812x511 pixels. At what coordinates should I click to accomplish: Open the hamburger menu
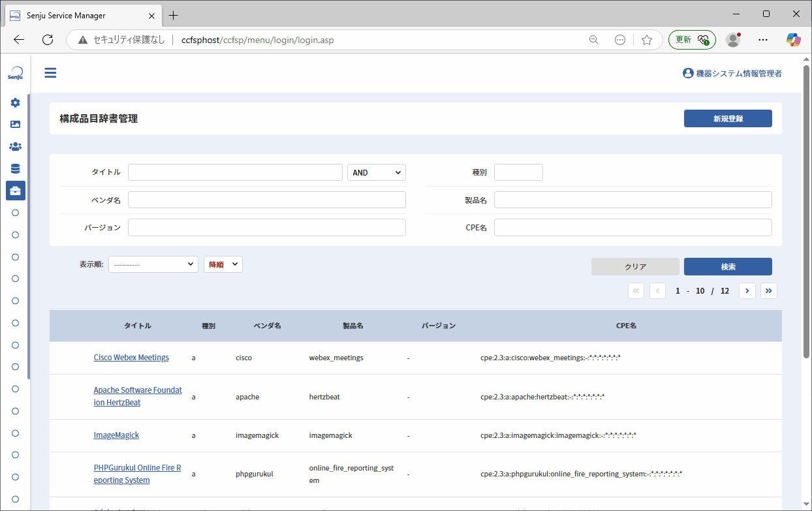click(50, 72)
